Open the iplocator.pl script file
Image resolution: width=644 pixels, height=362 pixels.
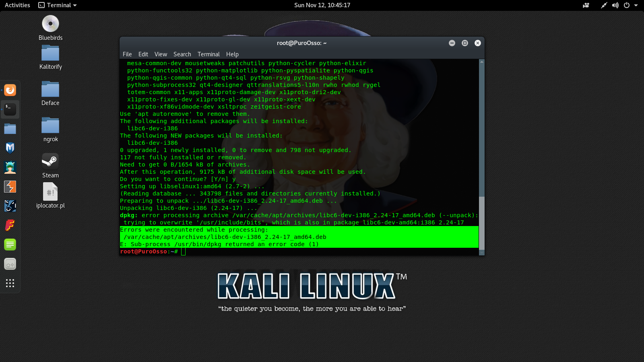coord(50,192)
